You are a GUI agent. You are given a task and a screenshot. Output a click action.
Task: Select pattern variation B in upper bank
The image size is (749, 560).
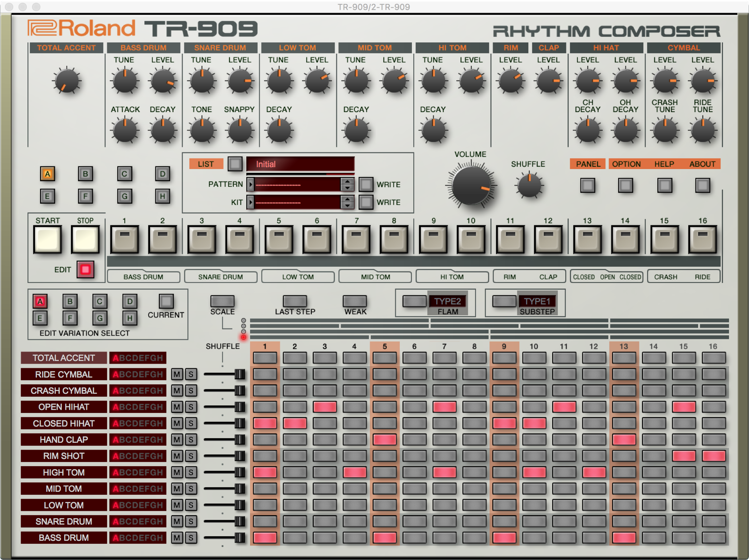(85, 174)
